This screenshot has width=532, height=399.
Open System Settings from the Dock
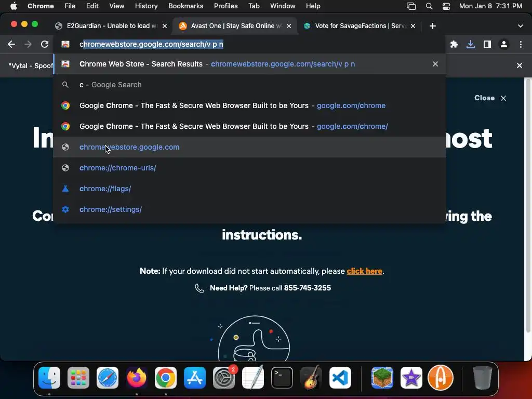[224, 378]
